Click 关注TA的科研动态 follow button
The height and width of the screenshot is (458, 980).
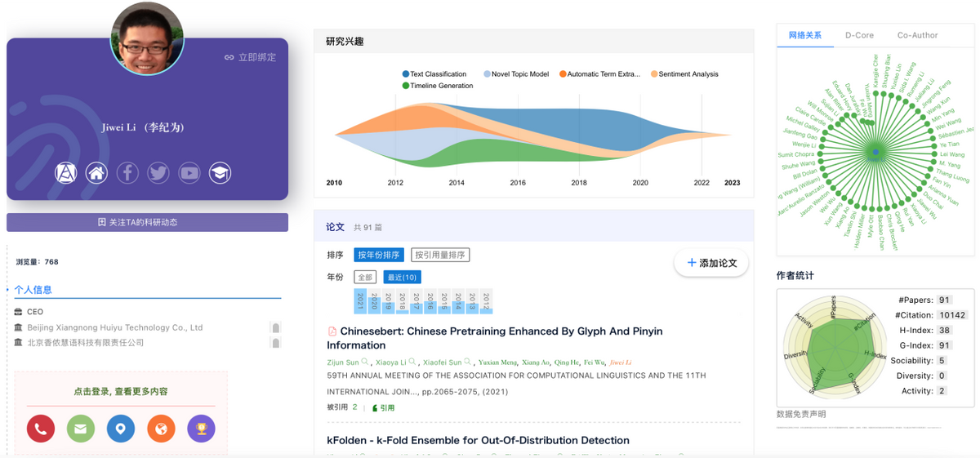tap(147, 222)
